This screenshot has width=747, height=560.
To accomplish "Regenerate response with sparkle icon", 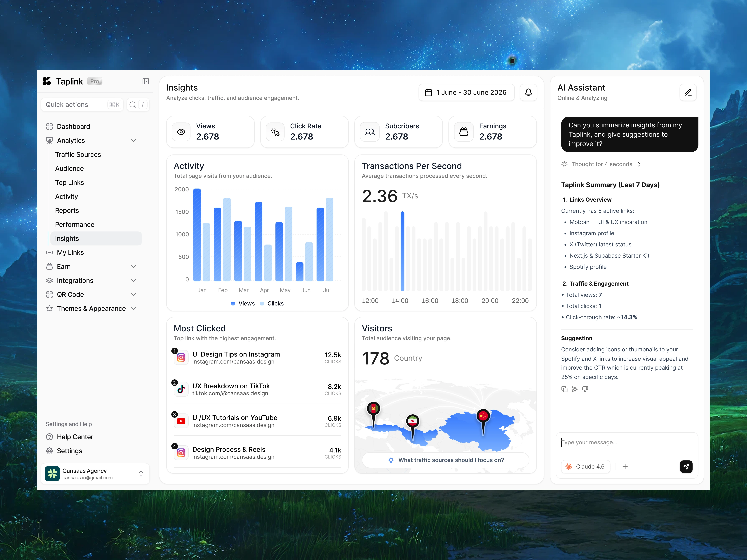I will click(575, 389).
